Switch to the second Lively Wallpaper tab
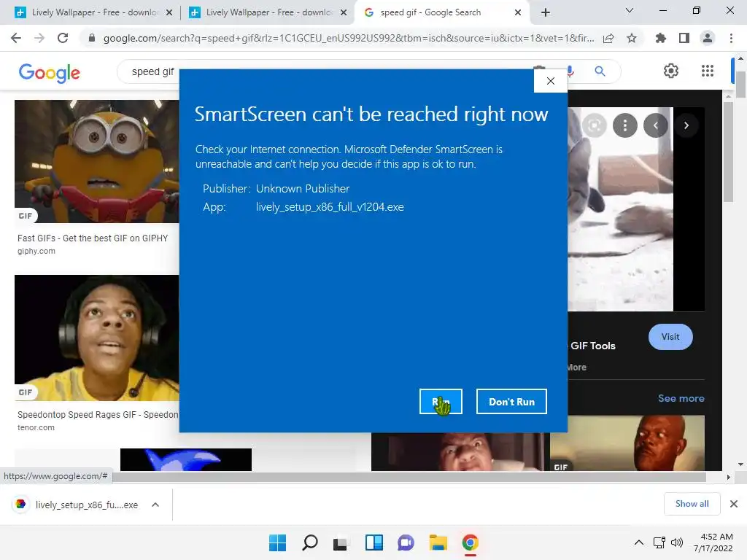 pyautogui.click(x=267, y=12)
